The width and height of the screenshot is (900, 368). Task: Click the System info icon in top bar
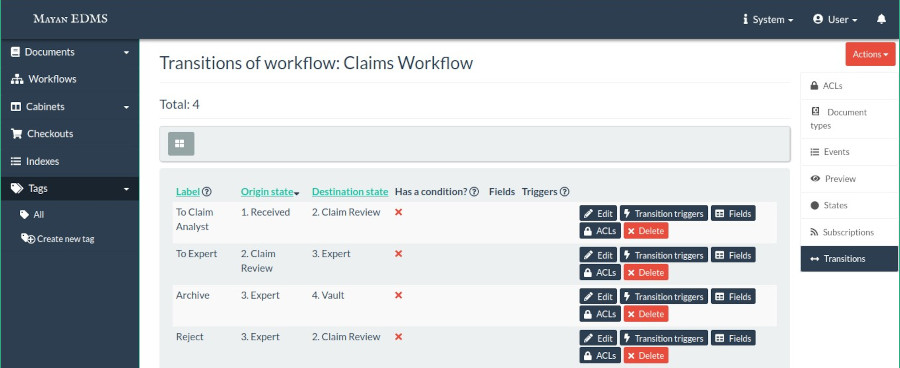point(746,20)
